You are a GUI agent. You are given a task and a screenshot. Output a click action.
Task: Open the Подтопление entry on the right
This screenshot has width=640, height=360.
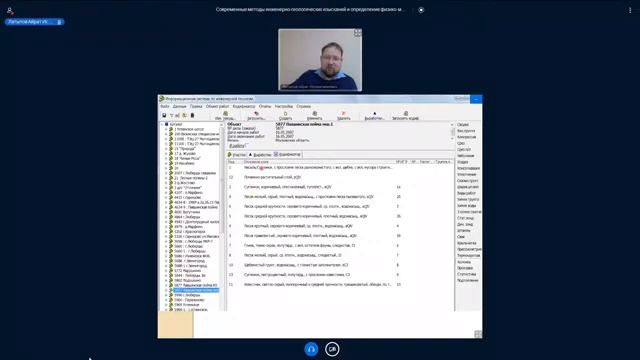tap(467, 280)
